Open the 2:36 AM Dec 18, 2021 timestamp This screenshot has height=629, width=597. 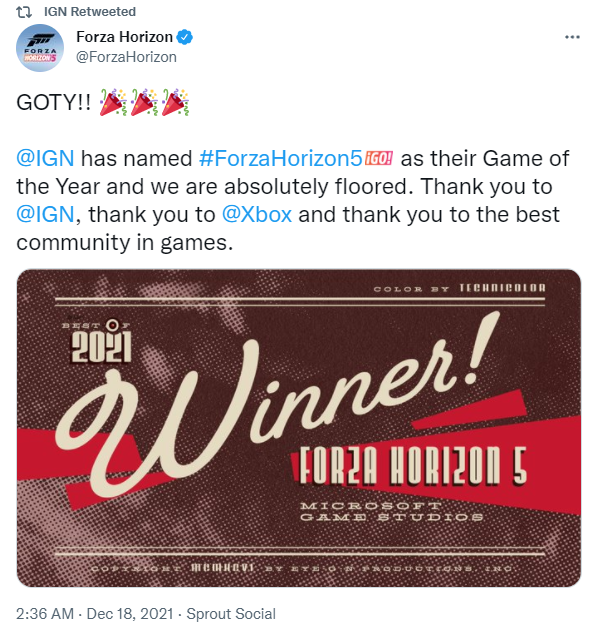(95, 614)
